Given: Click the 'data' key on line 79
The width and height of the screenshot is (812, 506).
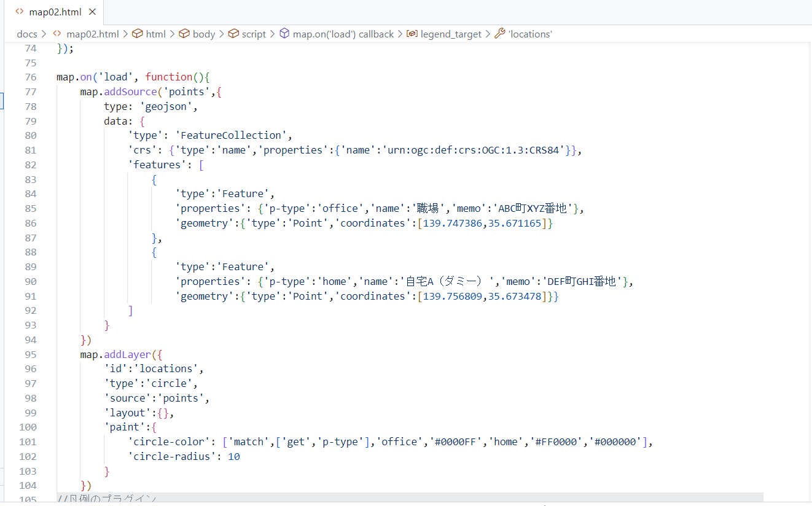Looking at the screenshot, I should (x=115, y=121).
